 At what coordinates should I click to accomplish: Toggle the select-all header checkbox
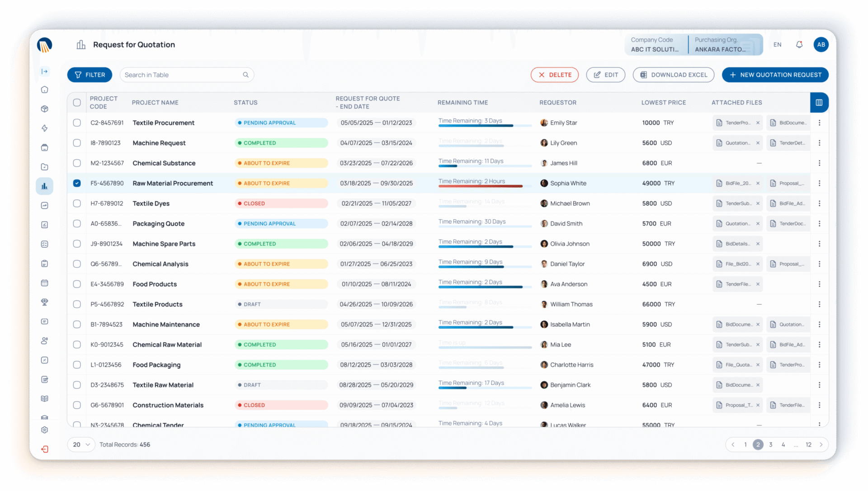coord(77,103)
